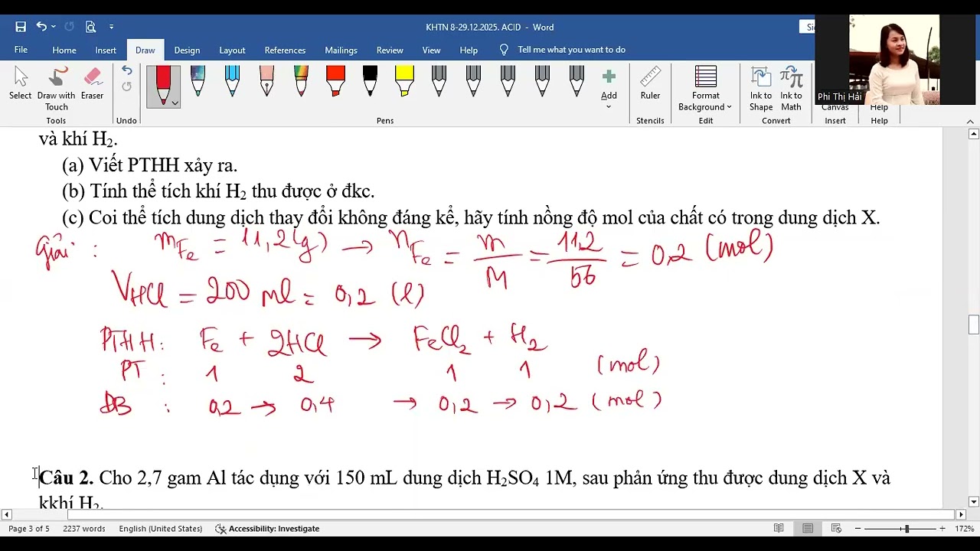Click Print Preview icon in Quick Access Toolbar
This screenshot has height=551, width=980.
click(90, 27)
